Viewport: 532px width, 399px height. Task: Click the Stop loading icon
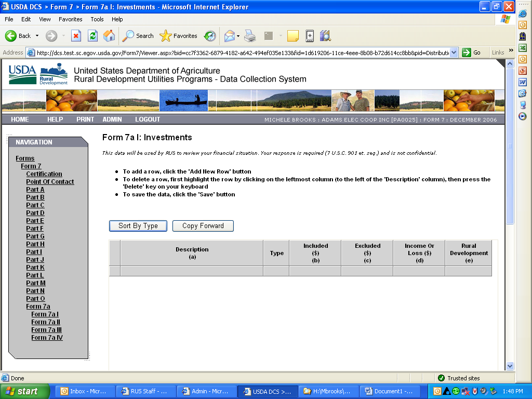(76, 36)
